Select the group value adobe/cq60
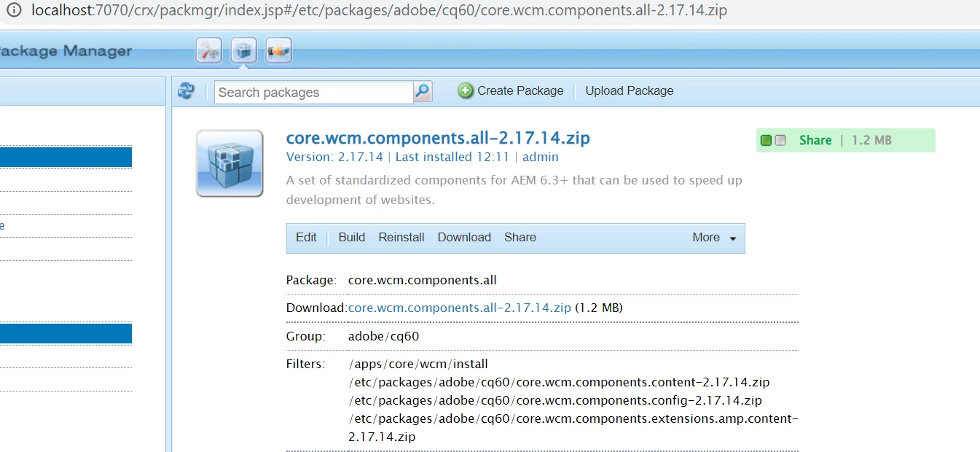Image resolution: width=980 pixels, height=452 pixels. pos(384,336)
